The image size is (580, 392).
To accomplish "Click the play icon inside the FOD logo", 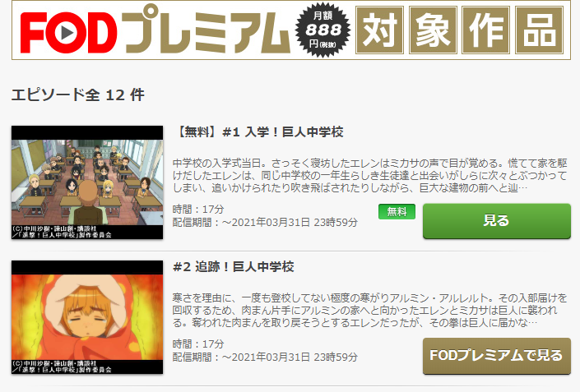I will [68, 33].
